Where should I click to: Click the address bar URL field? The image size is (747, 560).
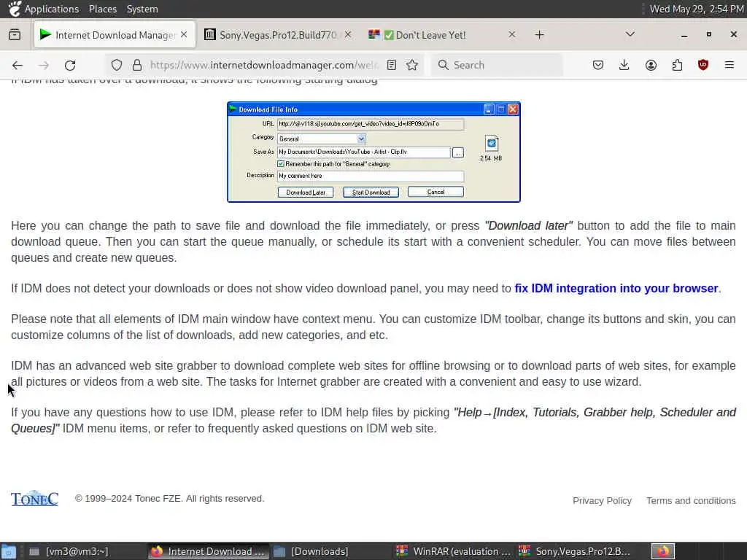[264, 65]
